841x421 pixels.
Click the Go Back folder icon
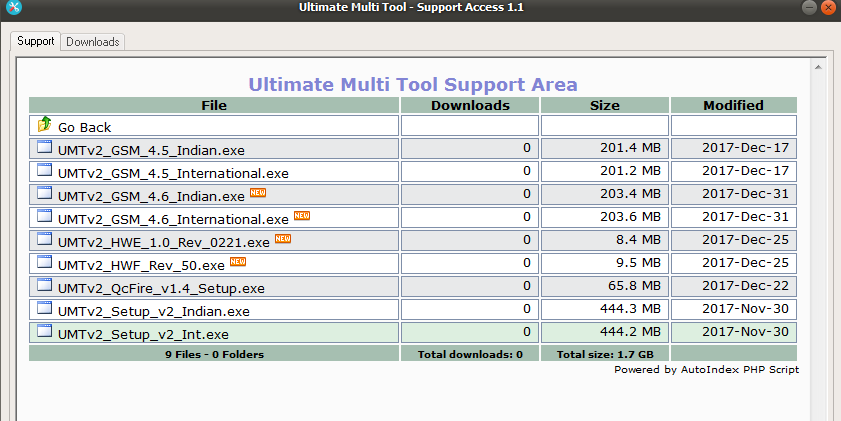coord(45,124)
